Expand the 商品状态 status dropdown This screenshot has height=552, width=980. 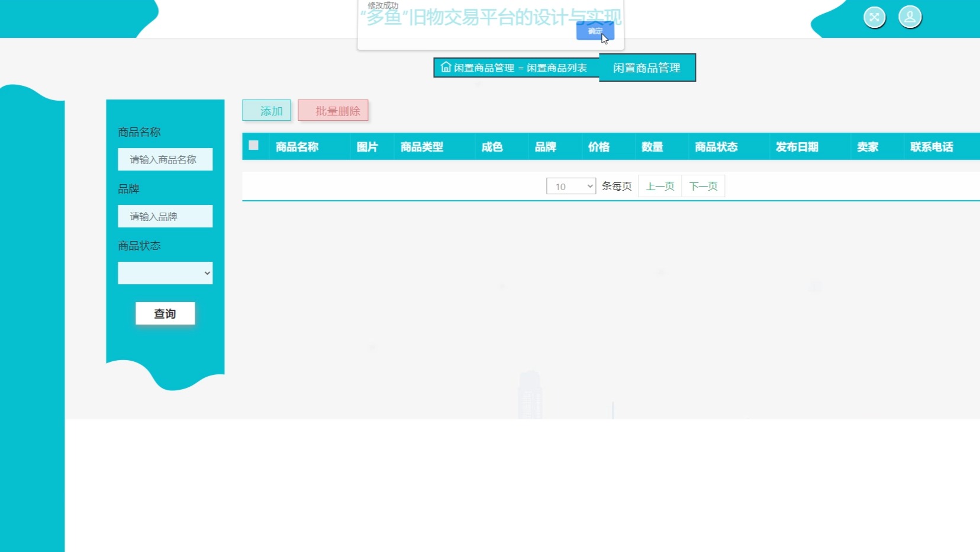pyautogui.click(x=165, y=273)
